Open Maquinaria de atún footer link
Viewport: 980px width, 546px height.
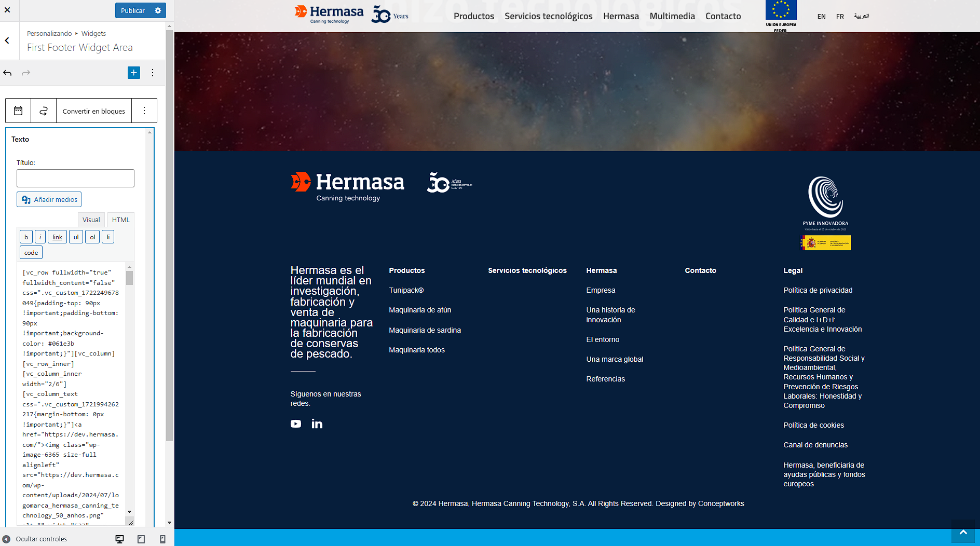(420, 310)
